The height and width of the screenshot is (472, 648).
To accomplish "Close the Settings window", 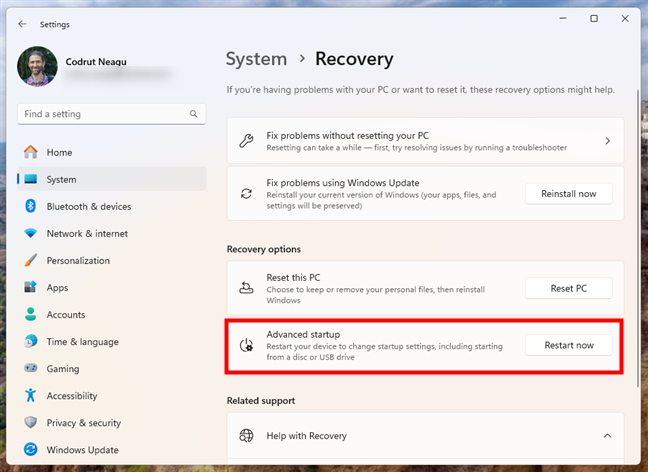I will [x=625, y=19].
